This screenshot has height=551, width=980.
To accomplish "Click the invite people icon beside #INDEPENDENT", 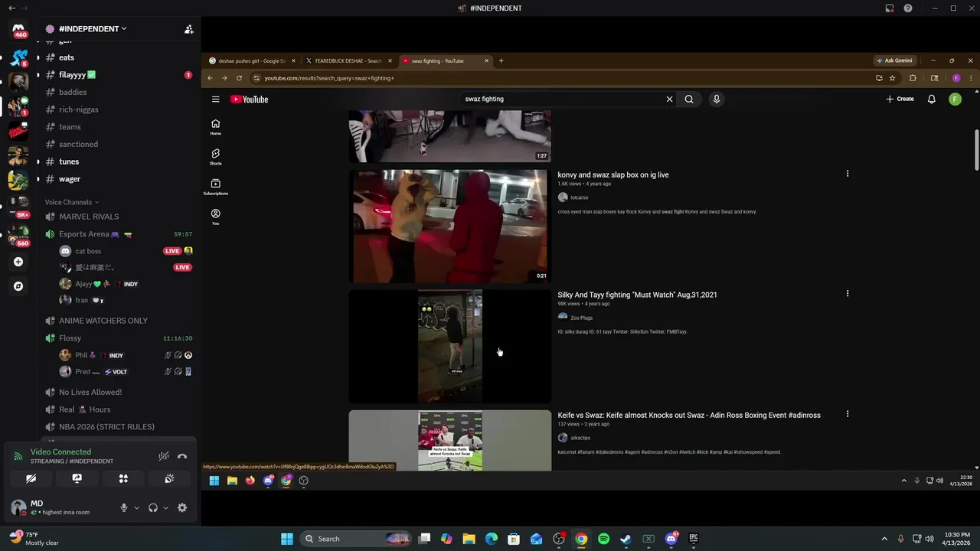I will [188, 29].
